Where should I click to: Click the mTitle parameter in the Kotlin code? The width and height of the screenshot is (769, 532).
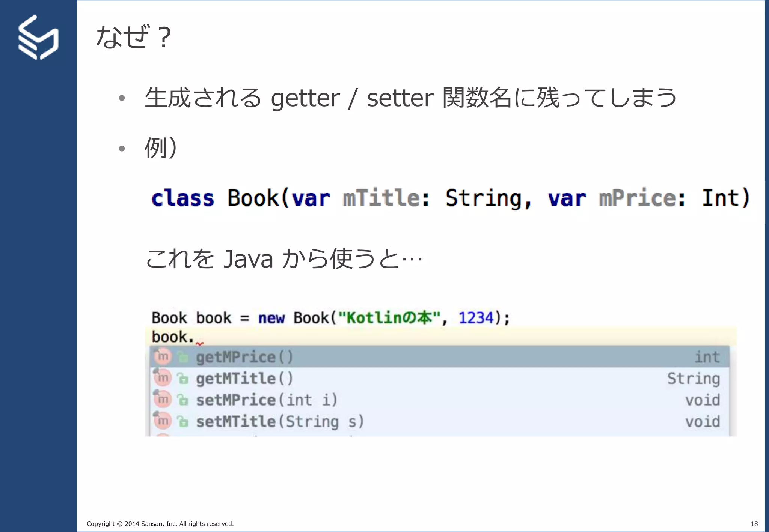coord(381,198)
